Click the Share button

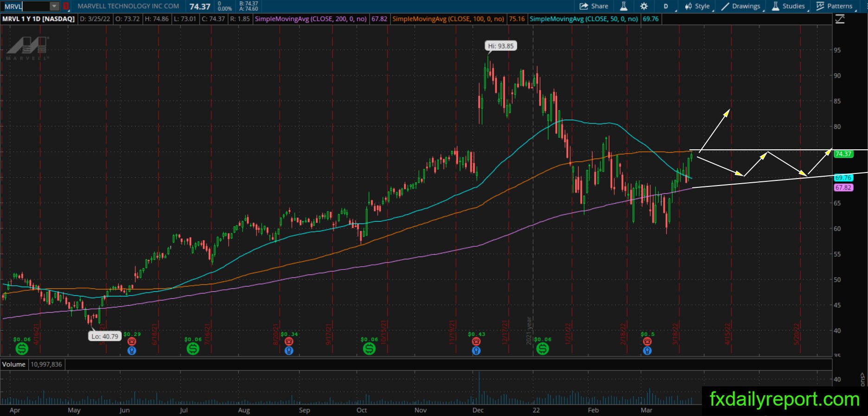pos(594,6)
